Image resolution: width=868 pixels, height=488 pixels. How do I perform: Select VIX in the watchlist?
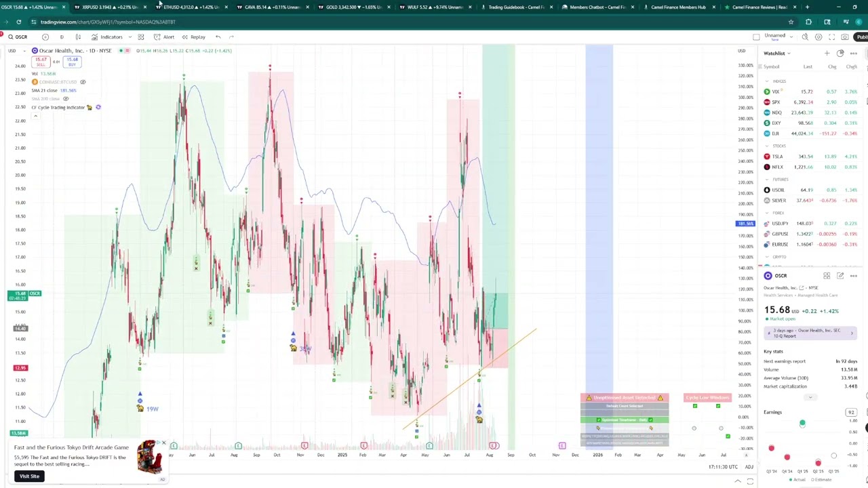point(811,91)
